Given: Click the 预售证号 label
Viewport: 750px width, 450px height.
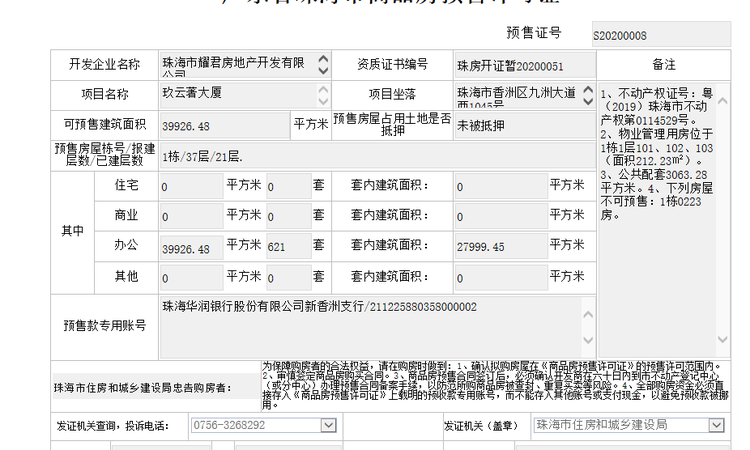Looking at the screenshot, I should tap(534, 33).
